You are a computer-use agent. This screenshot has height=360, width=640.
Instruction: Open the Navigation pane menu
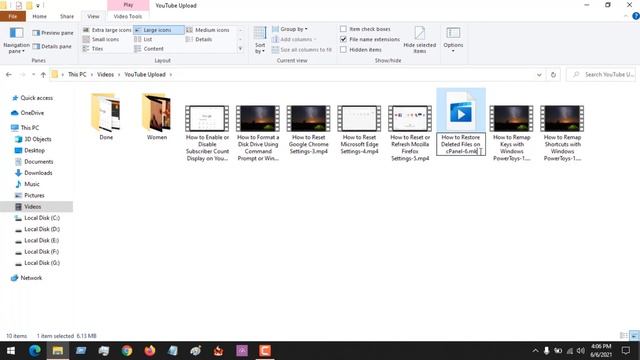pos(16,41)
